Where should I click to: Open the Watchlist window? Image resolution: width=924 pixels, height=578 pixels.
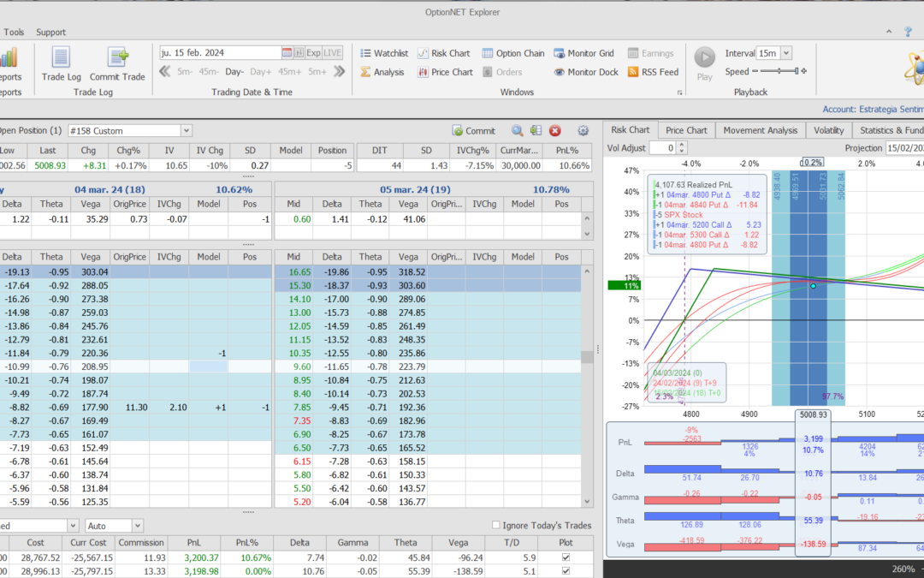click(x=383, y=53)
